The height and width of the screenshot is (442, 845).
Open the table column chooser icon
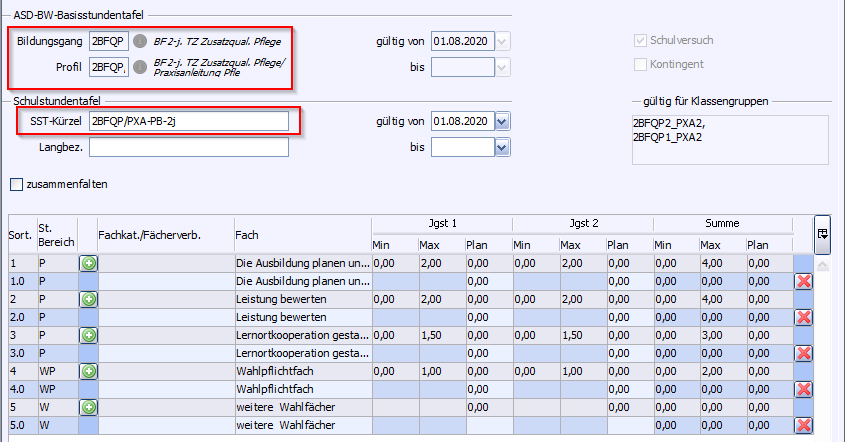pos(823,233)
